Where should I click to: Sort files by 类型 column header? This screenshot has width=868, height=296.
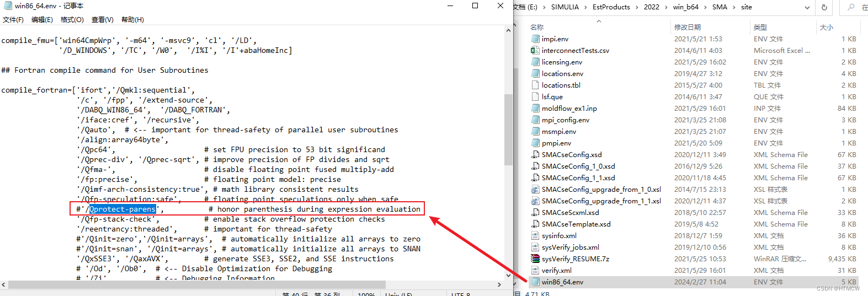(760, 27)
